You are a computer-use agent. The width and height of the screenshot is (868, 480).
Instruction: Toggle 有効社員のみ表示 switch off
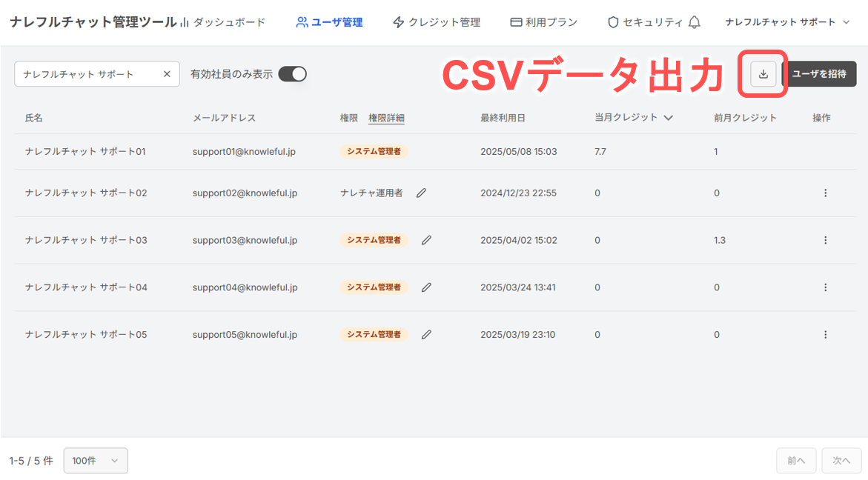click(x=293, y=73)
